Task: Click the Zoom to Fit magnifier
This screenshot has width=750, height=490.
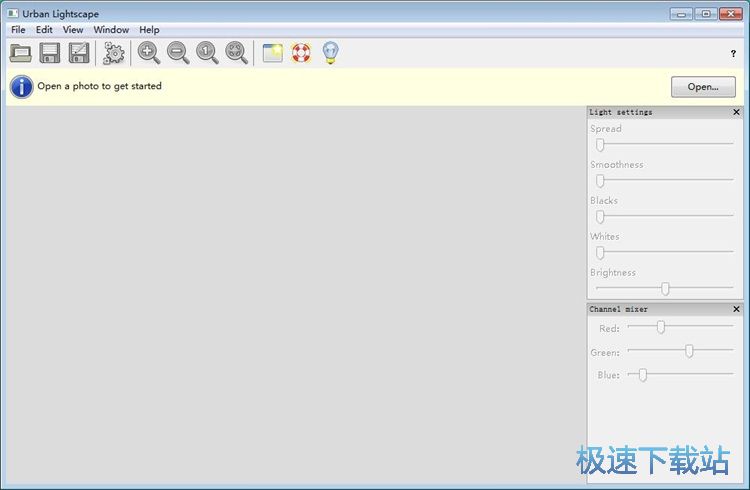Action: [x=236, y=53]
